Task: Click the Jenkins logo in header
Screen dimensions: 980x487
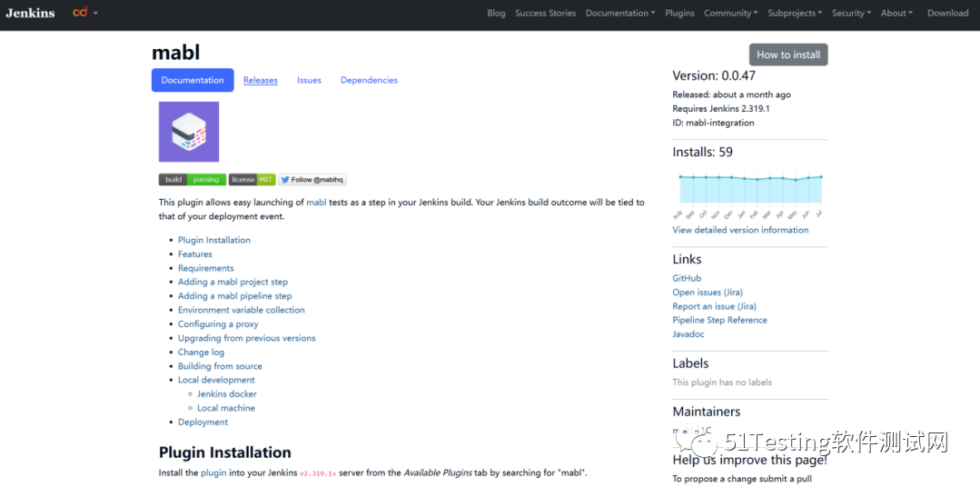Action: pyautogui.click(x=30, y=13)
